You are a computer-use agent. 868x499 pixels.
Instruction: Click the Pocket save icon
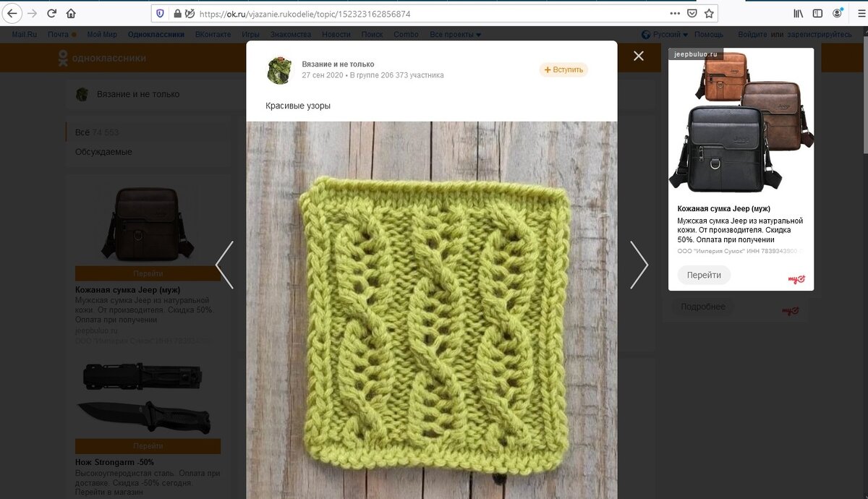(692, 13)
